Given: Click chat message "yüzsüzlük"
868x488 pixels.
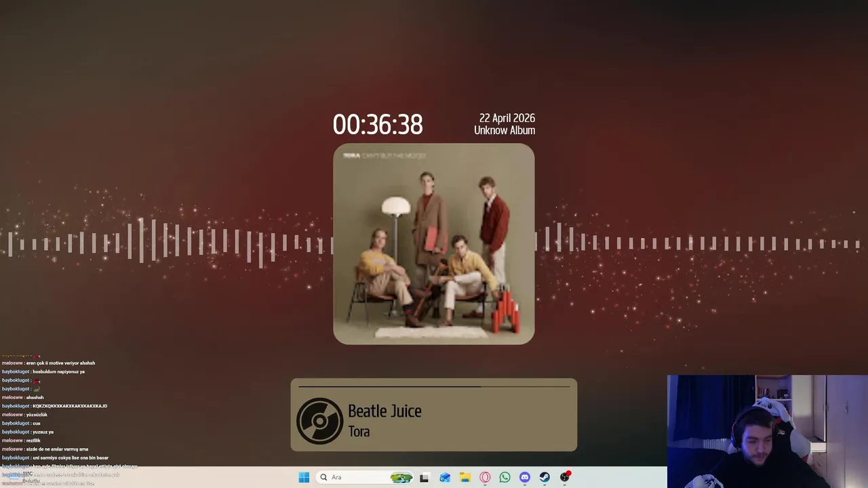Looking at the screenshot, I should tap(36, 415).
